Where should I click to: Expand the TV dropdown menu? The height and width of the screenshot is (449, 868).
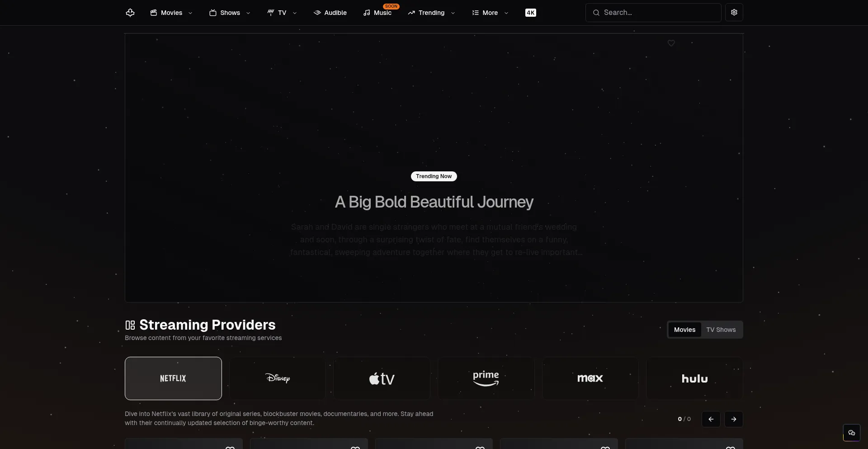[282, 13]
